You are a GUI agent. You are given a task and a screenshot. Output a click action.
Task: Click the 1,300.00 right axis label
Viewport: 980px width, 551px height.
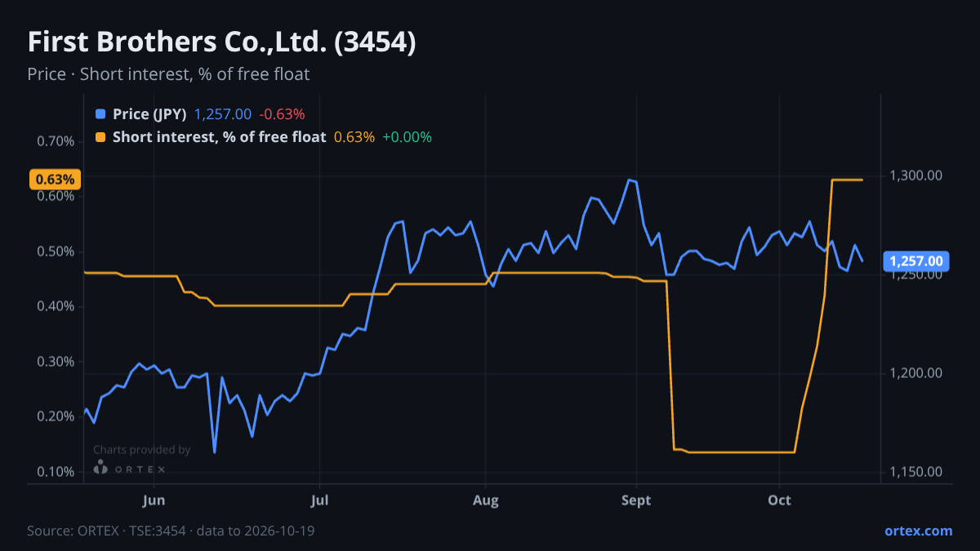click(x=916, y=176)
